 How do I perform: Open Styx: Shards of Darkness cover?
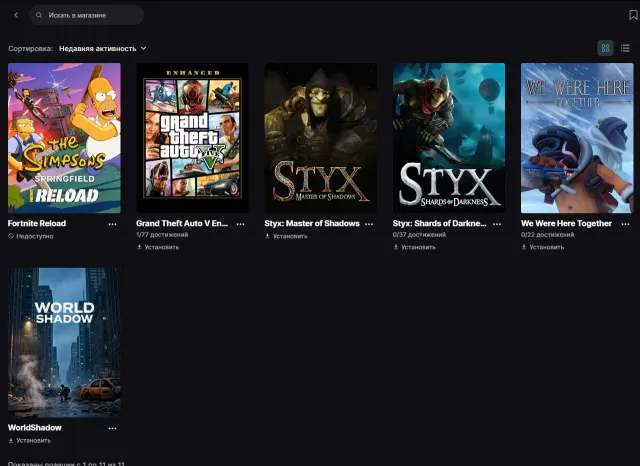[449, 138]
